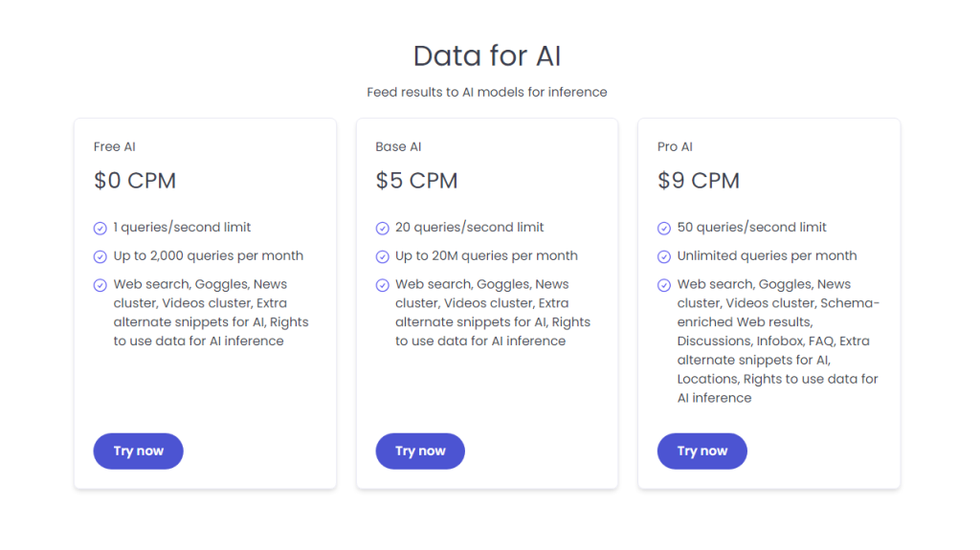
Task: Try now under Free AI plan
Action: [138, 451]
